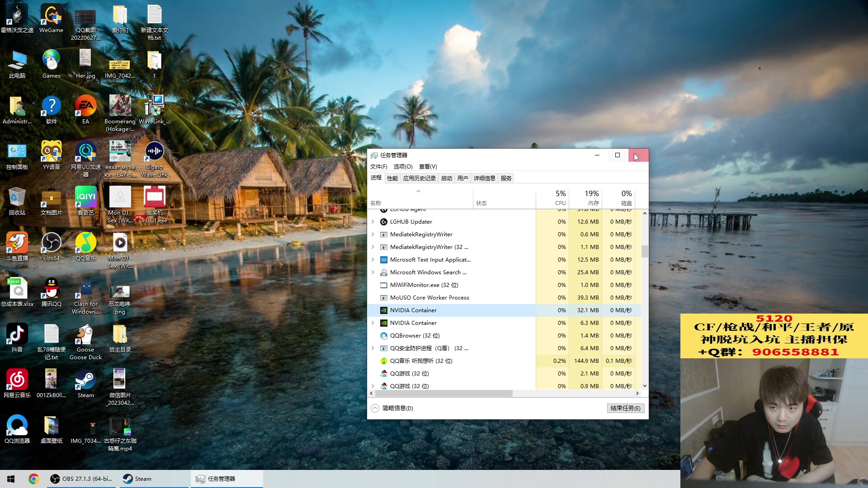Sort processes by 状态 column header

click(505, 198)
